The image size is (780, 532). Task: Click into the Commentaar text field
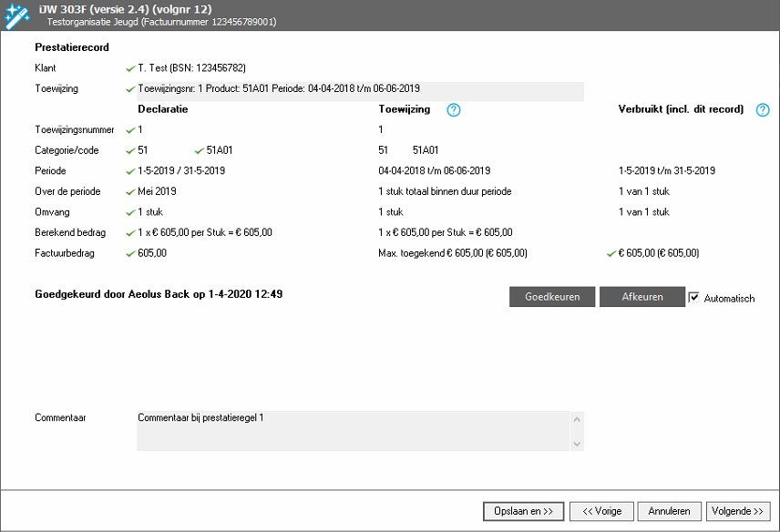pos(354,430)
